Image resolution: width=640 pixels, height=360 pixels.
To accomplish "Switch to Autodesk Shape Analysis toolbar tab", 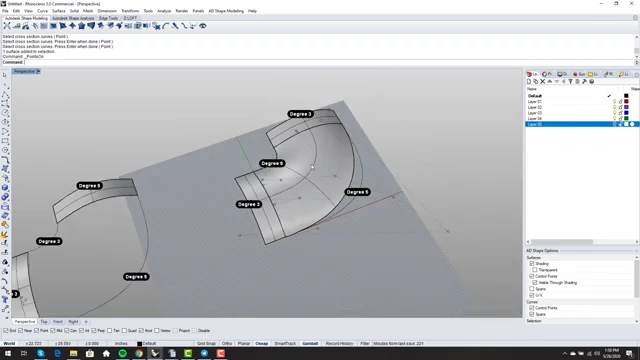I will 73,18.
